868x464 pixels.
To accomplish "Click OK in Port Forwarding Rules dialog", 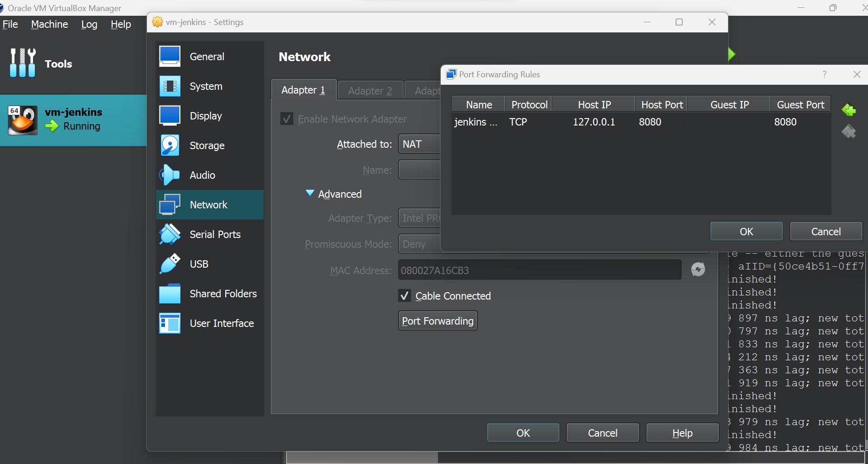I will (746, 231).
